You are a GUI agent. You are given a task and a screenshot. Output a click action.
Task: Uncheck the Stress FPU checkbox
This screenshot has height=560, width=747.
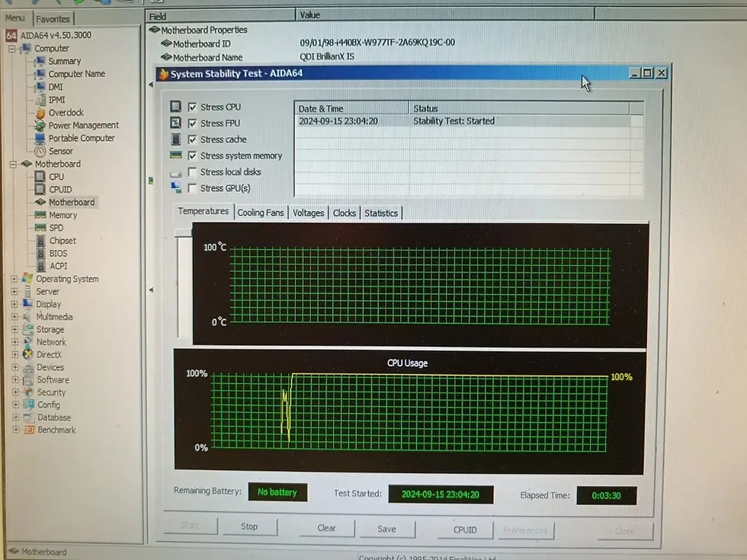coord(192,123)
